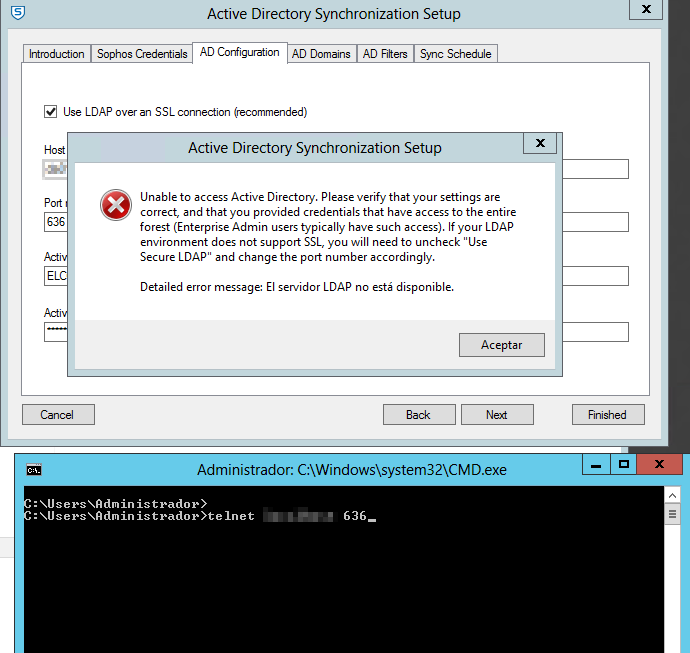This screenshot has height=653, width=690.
Task: Switch to Sync Schedule tab
Action: point(455,54)
